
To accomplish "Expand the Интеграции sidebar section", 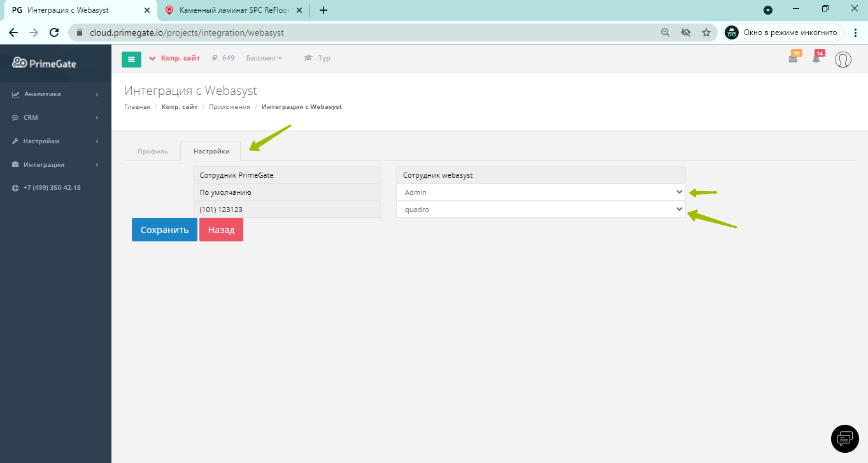I will coord(55,165).
